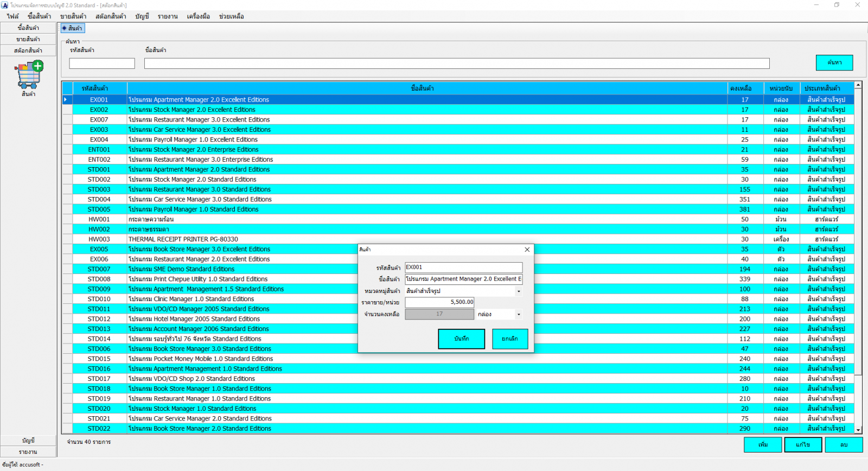Open the เครื่องมือ menu

pos(198,16)
